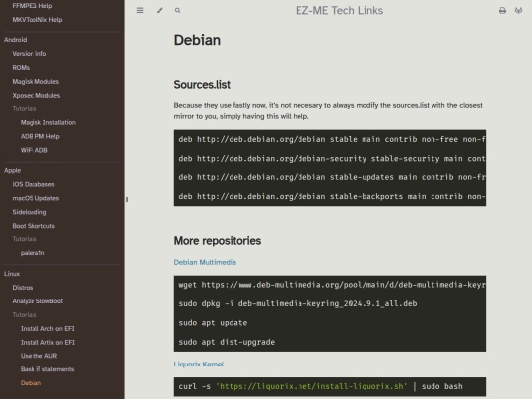This screenshot has height=399, width=532.
Task: Click the stable-updates sources line
Action: (x=332, y=177)
